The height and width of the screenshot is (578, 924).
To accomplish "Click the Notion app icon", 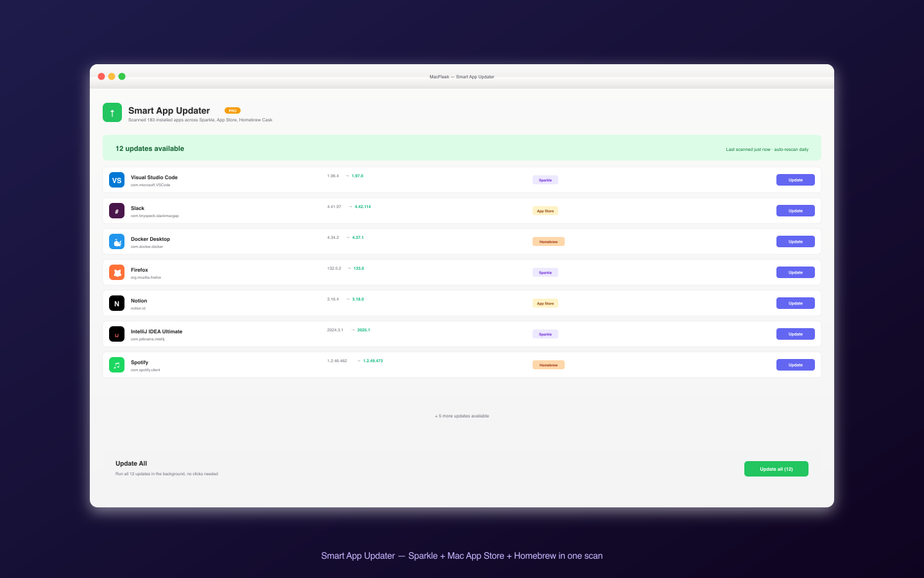I will tap(117, 303).
